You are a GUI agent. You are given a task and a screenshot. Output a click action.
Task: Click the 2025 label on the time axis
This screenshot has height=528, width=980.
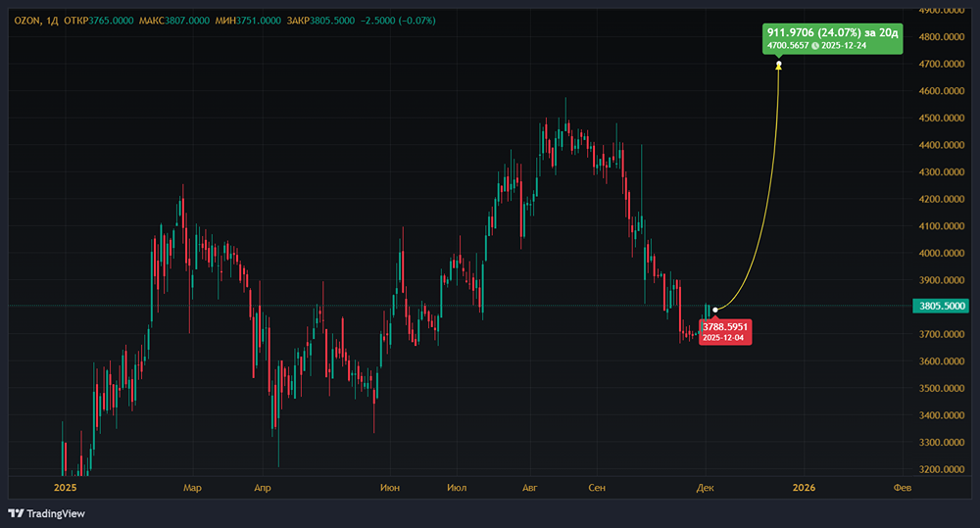(65, 487)
